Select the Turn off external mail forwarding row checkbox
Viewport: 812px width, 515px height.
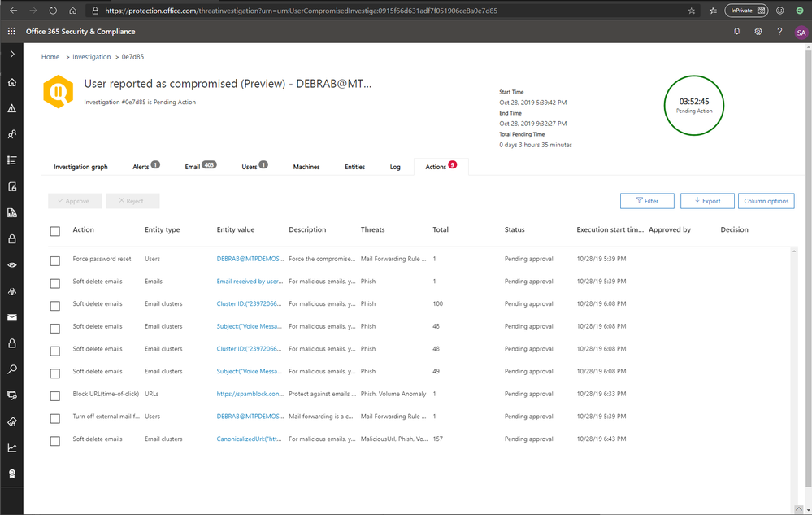tap(55, 418)
